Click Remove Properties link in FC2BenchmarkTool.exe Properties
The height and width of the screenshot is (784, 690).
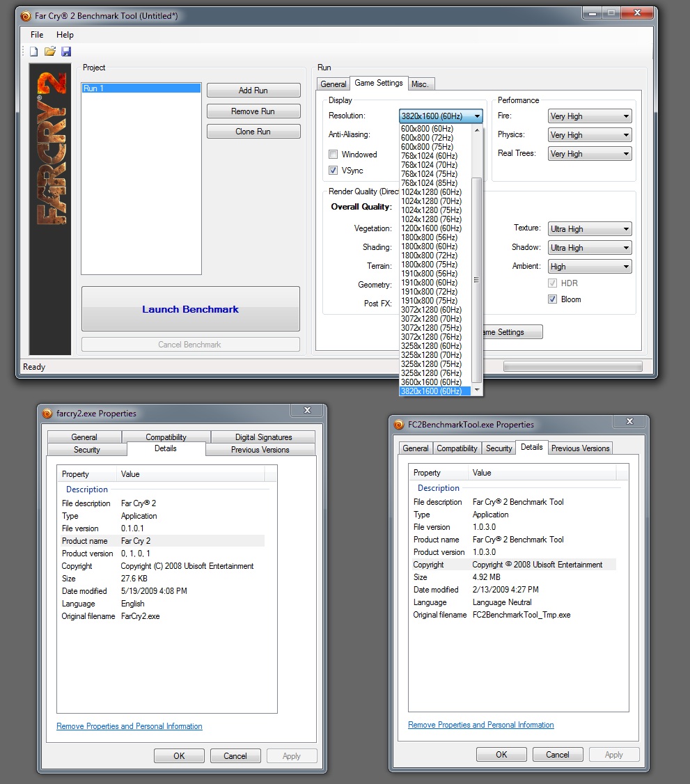pyautogui.click(x=481, y=725)
